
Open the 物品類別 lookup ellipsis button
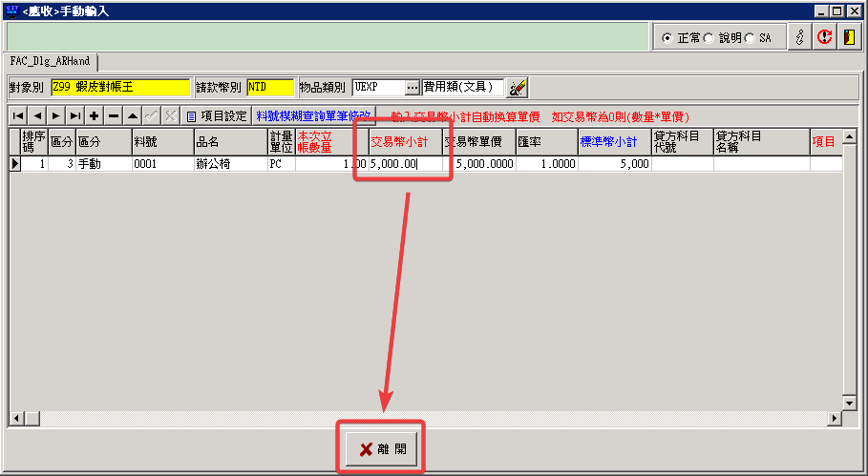[x=412, y=88]
